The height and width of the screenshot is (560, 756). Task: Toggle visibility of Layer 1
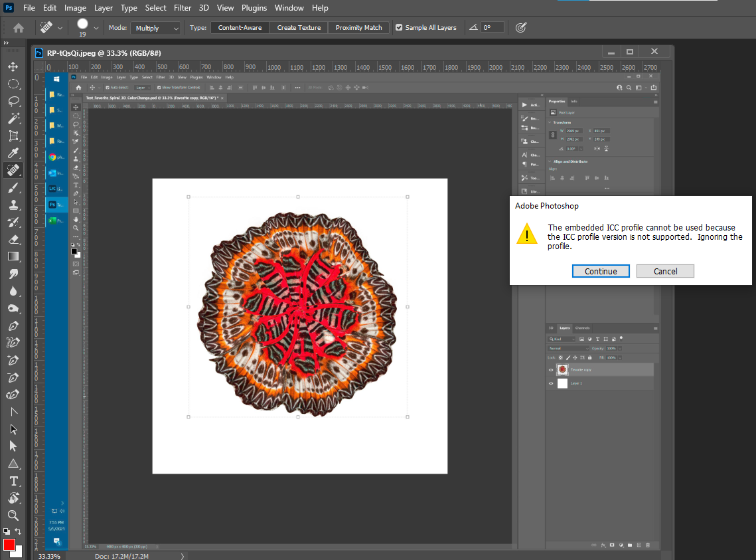551,383
